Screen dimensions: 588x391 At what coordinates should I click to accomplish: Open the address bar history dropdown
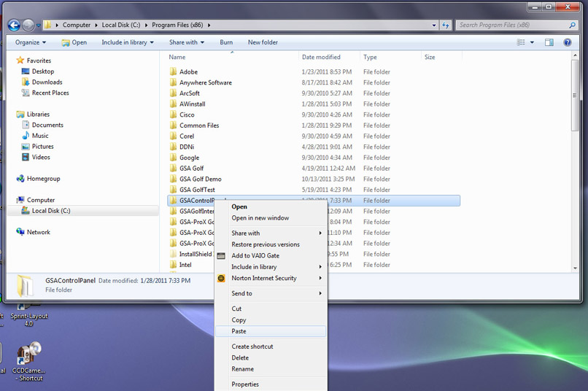click(434, 25)
